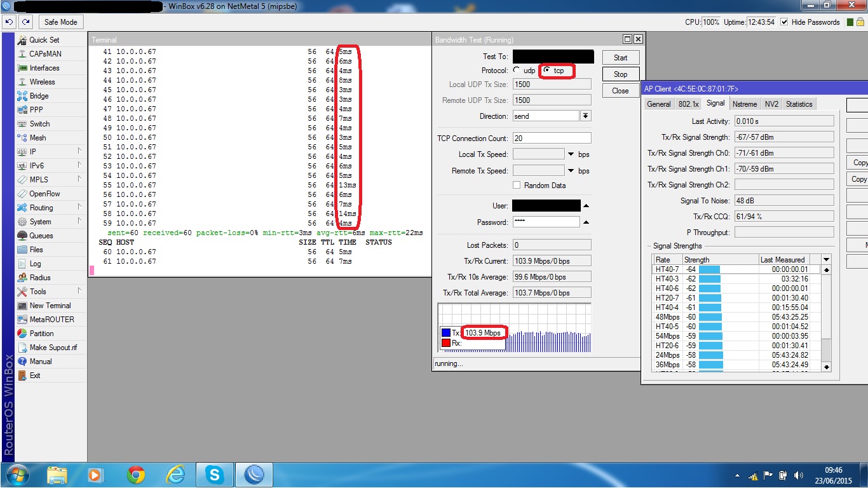The height and width of the screenshot is (488, 868).
Task: Click the Start button in Bandwidth Test
Action: (x=621, y=58)
